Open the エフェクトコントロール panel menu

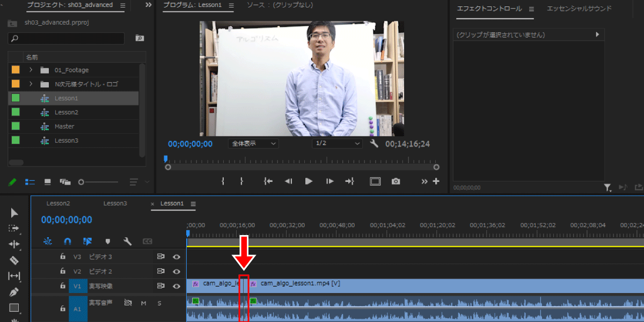point(531,9)
